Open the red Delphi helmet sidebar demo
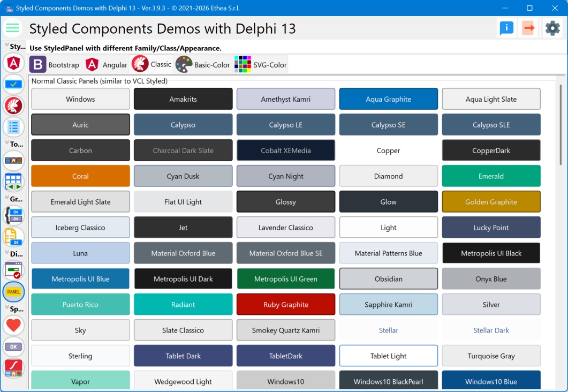The image size is (568, 392). (x=13, y=105)
